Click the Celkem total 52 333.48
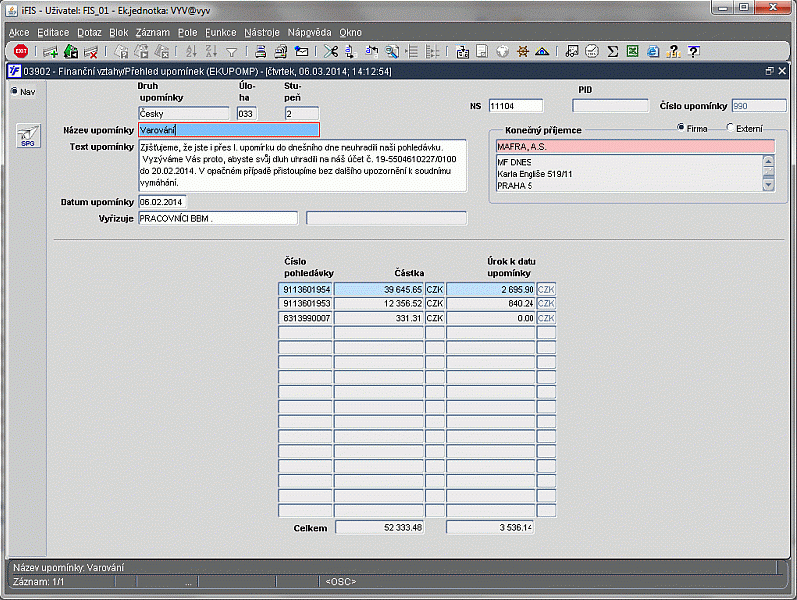 click(379, 528)
